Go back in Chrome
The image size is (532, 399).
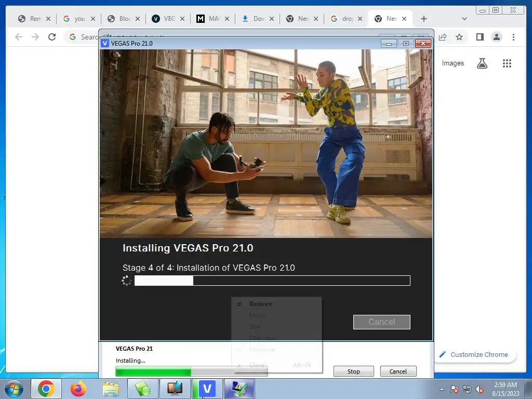[x=19, y=37]
